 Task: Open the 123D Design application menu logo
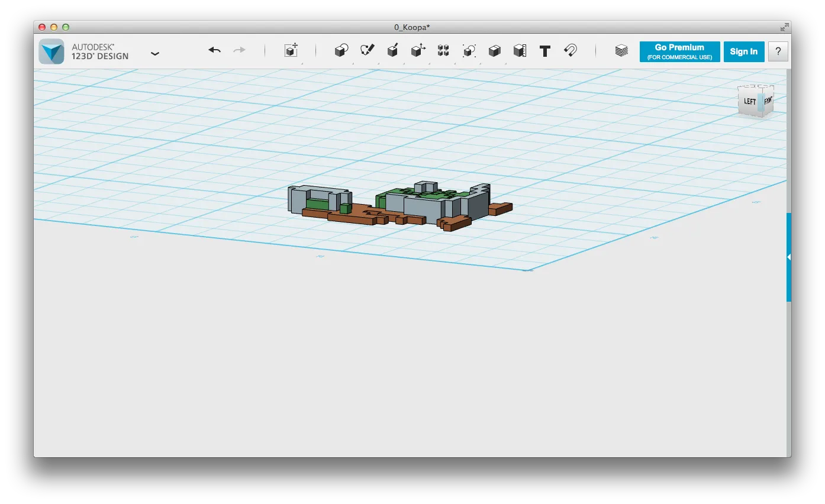point(51,51)
